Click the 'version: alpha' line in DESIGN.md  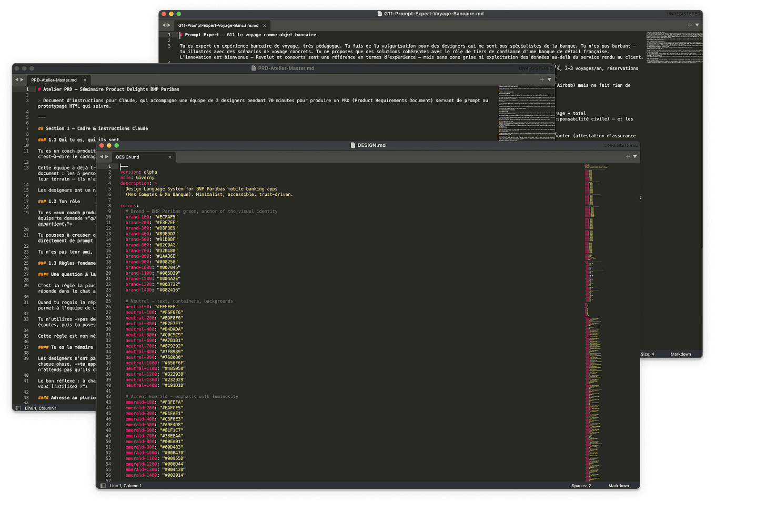tap(138, 172)
